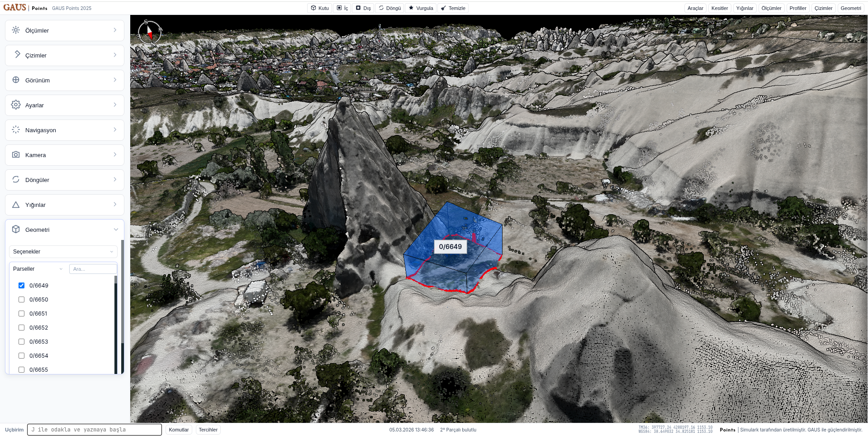Open the Kamera camera panel
This screenshot has width=868, height=436.
pos(65,155)
